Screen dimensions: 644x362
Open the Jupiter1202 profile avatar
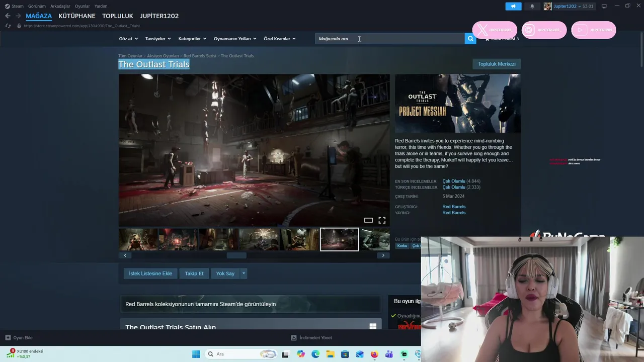tap(547, 6)
